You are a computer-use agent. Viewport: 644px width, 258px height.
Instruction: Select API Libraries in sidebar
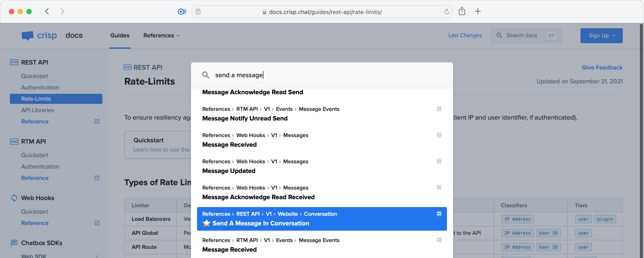[x=38, y=110]
